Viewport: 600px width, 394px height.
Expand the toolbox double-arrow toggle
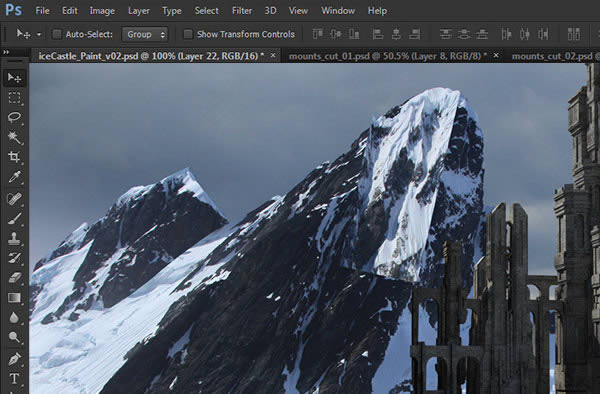pos(6,52)
